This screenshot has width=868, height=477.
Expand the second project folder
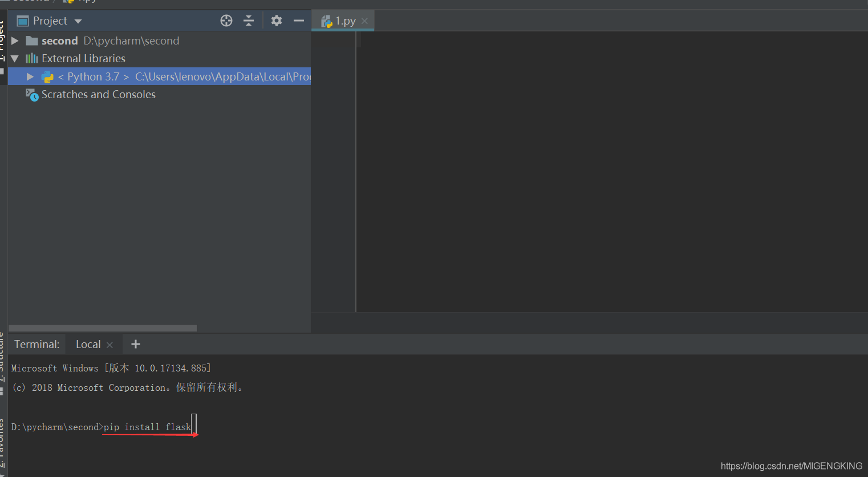[15, 41]
